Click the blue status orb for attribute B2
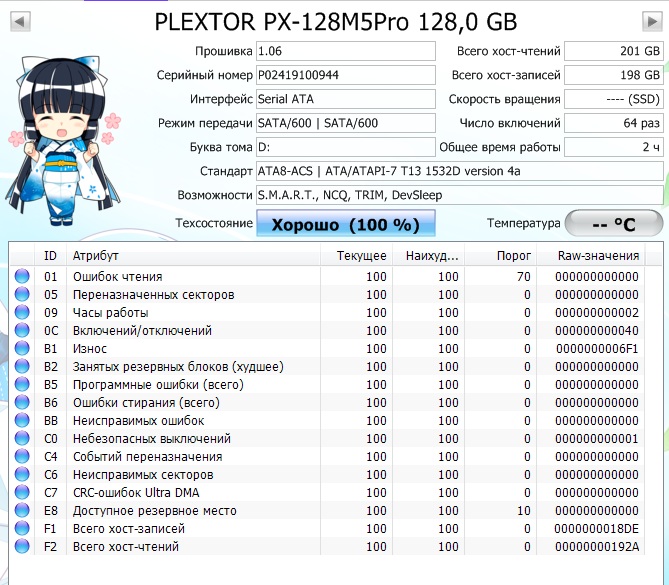This screenshot has width=669, height=585. tap(22, 366)
